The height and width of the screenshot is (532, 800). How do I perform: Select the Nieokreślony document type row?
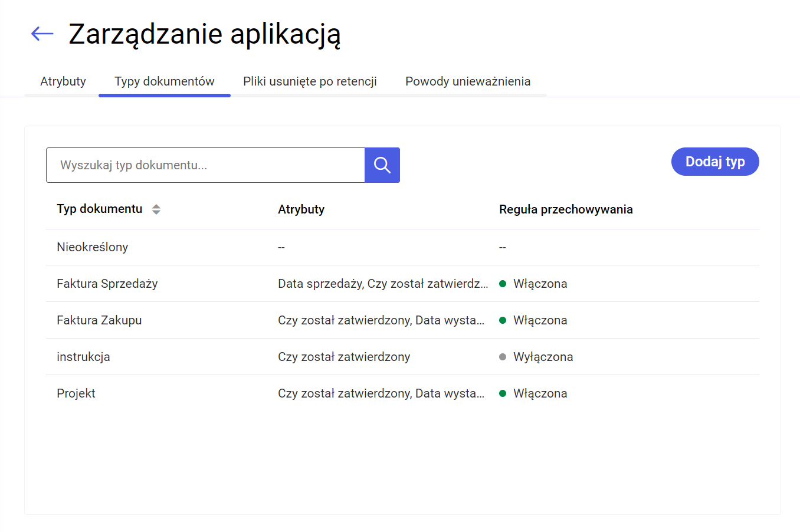click(x=402, y=247)
